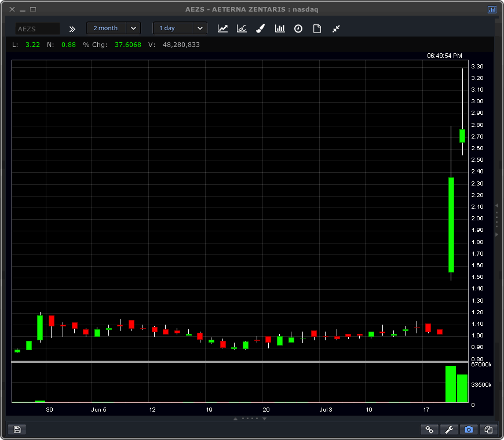Click the collapse arrows icon in toolbar
The height and width of the screenshot is (440, 504).
point(336,28)
